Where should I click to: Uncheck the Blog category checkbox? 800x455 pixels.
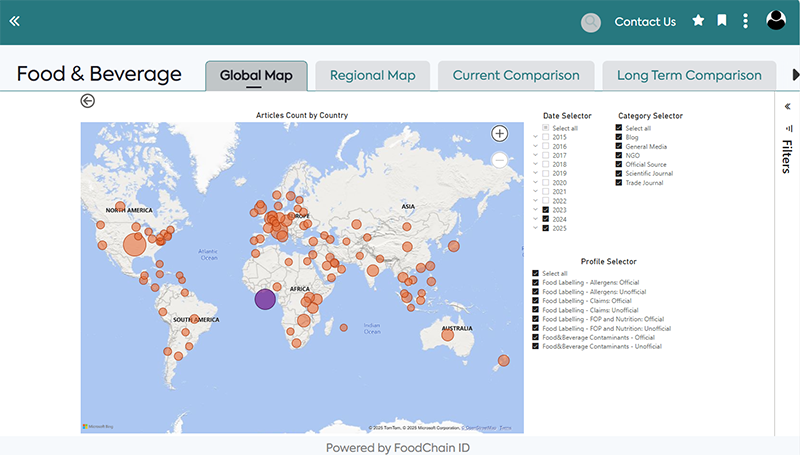point(620,137)
